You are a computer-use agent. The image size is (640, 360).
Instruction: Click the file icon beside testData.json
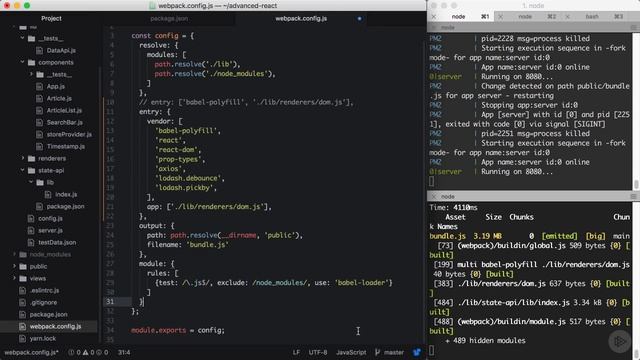[31, 242]
